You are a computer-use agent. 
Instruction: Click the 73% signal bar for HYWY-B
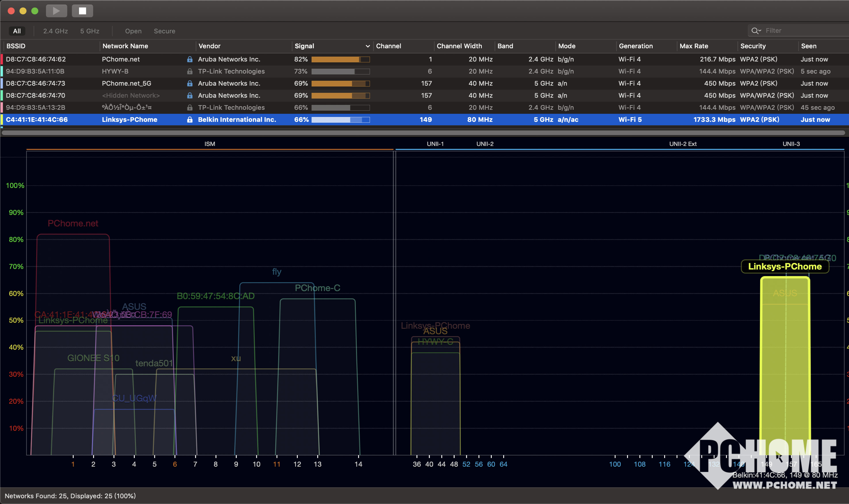(x=340, y=72)
